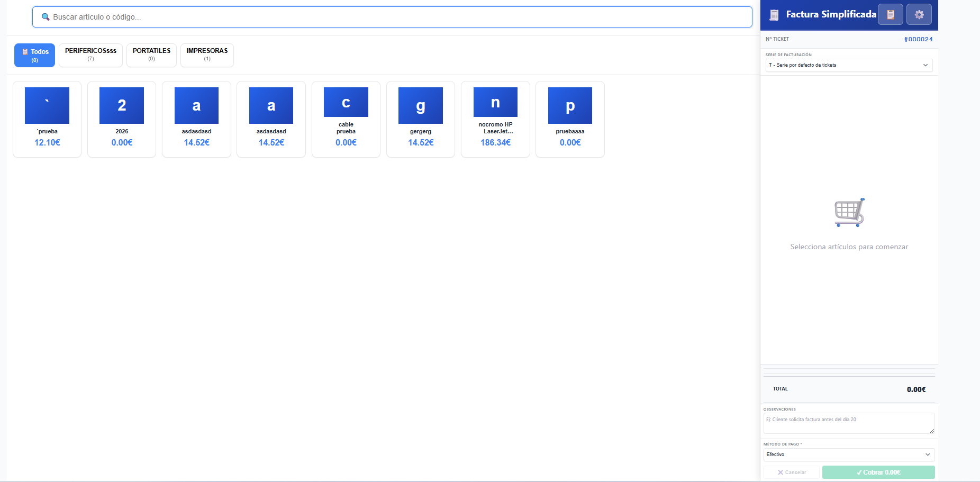Switch to the PERIFERICOSsss category tab
The width and height of the screenshot is (980, 482).
point(90,55)
